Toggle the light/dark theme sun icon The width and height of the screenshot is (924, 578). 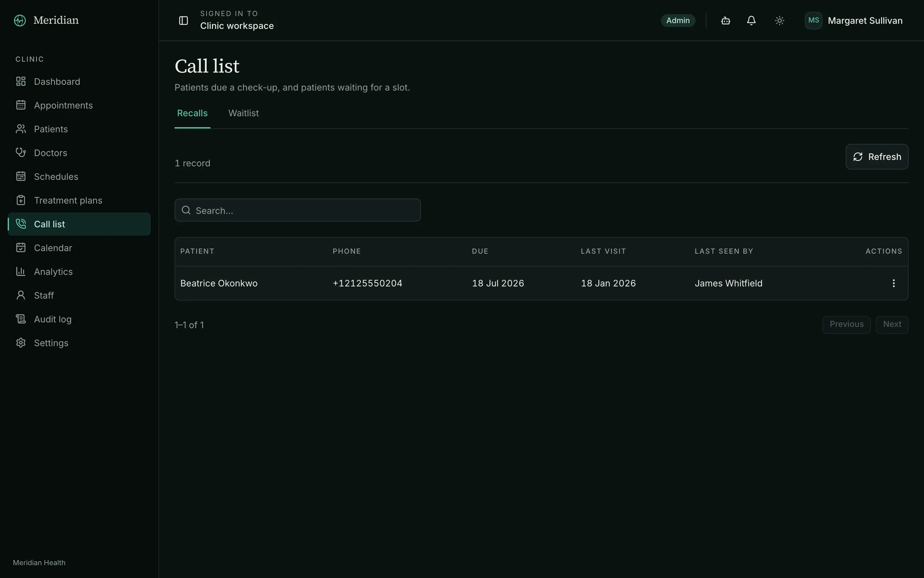tap(779, 21)
